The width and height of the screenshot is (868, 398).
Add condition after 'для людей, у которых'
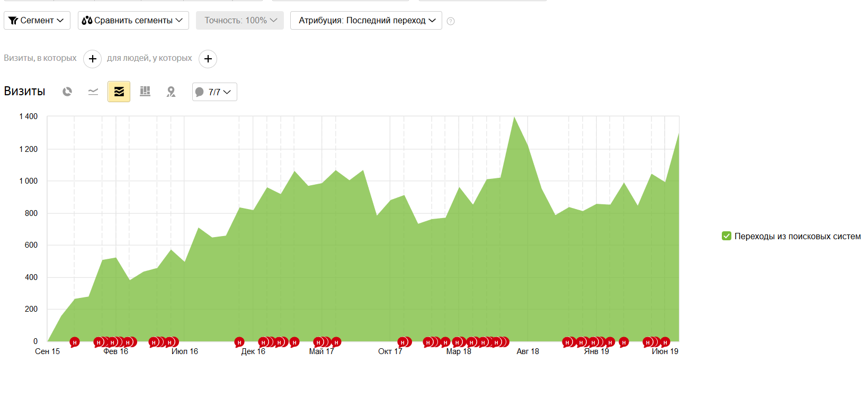(x=208, y=59)
